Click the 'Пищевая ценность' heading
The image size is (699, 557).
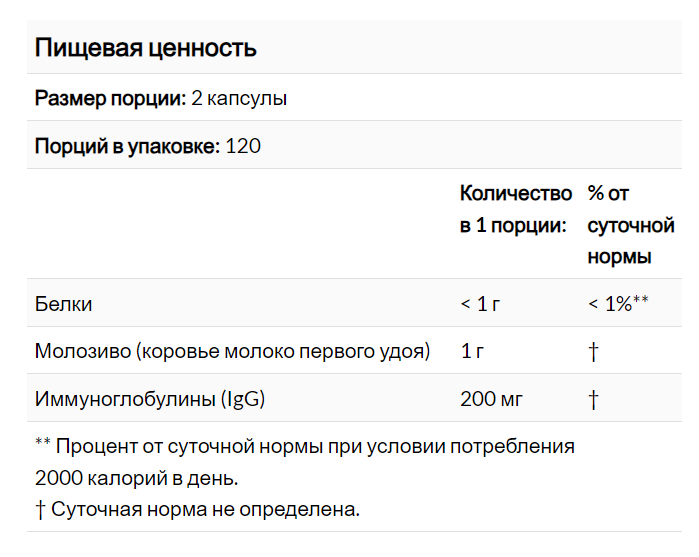click(146, 48)
